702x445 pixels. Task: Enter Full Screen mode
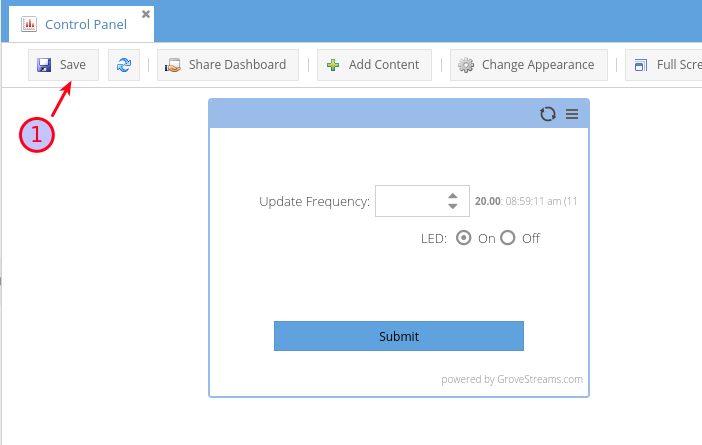tap(664, 65)
